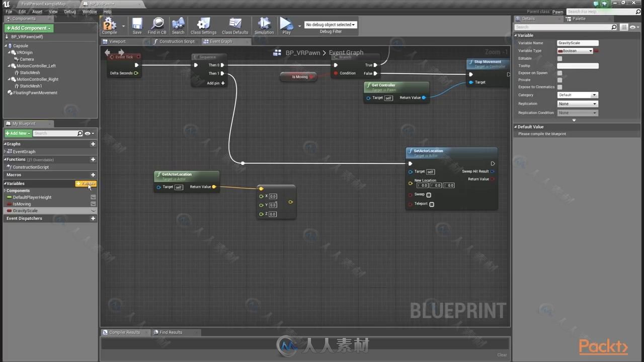This screenshot has height=362, width=644.
Task: Open the debug object selection dropdown
Action: 331,25
